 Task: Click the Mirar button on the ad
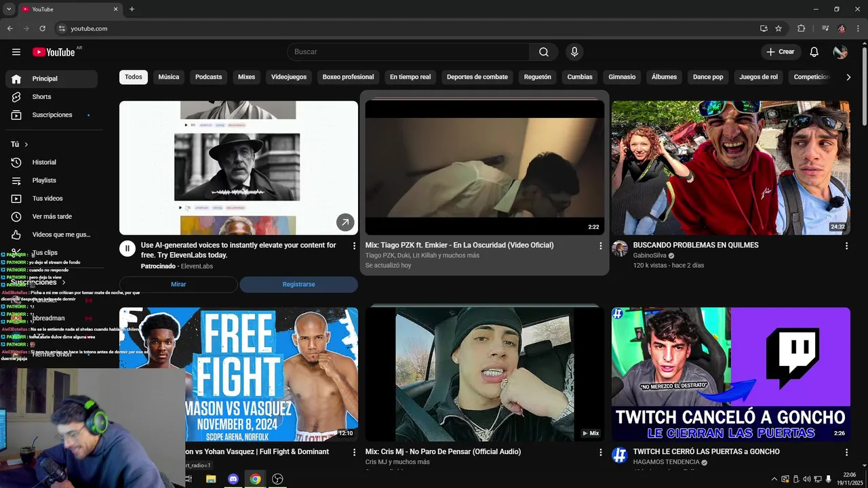coord(178,285)
